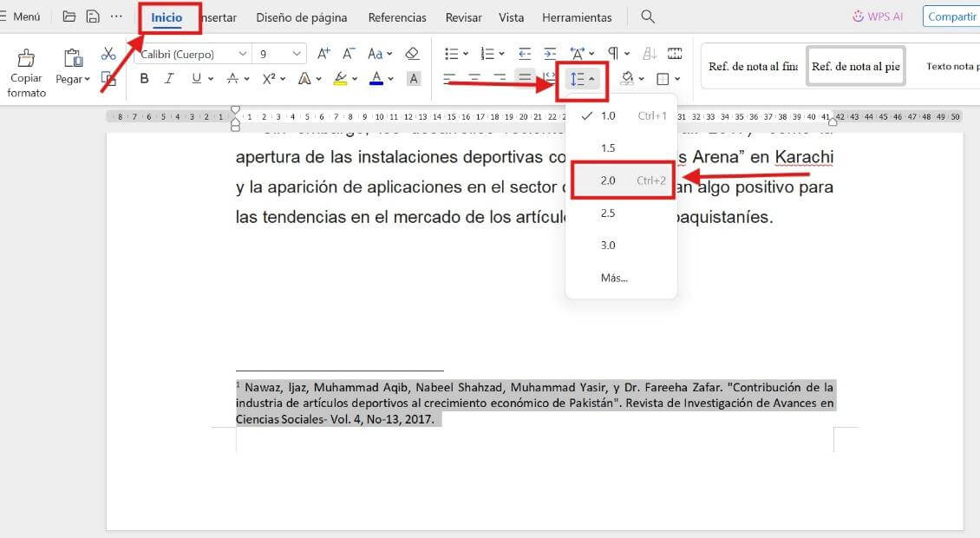Select the center alignment icon
Viewport: 980px width, 538px height.
pos(475,77)
